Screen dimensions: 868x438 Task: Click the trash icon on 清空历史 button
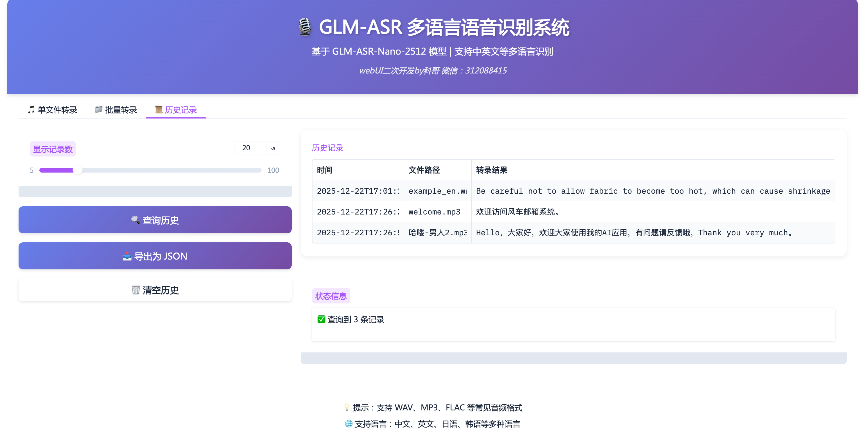(136, 290)
